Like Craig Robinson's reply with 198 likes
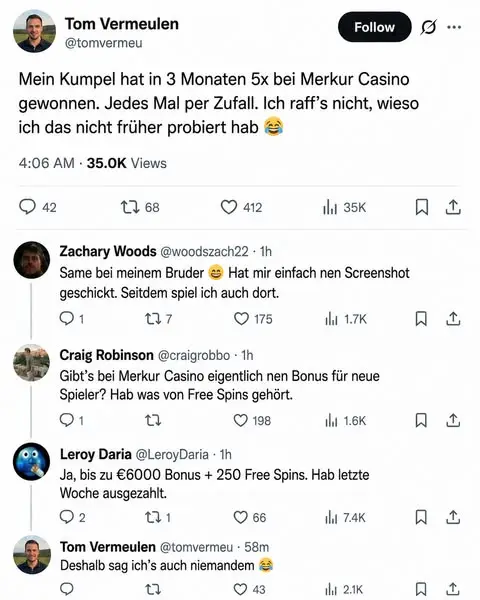This screenshot has width=480, height=600. click(252, 421)
